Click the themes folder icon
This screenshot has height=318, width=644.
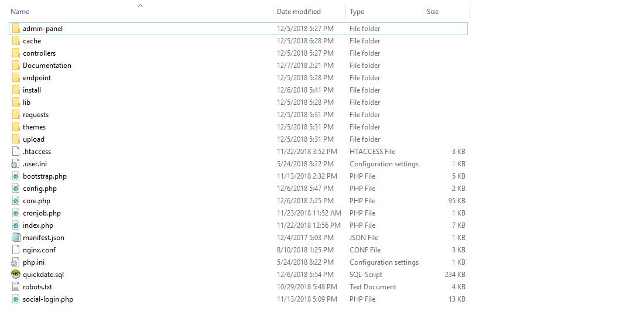pos(16,127)
